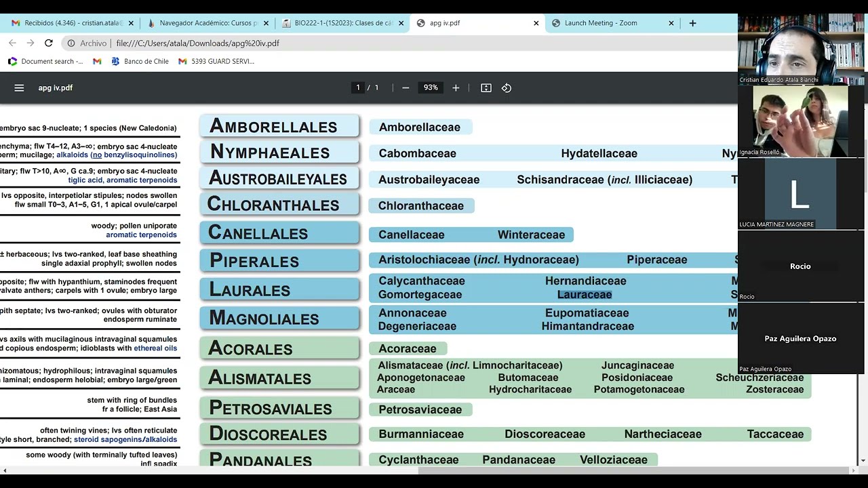Close the Navegador Académico tab
The image size is (868, 488).
point(266,23)
